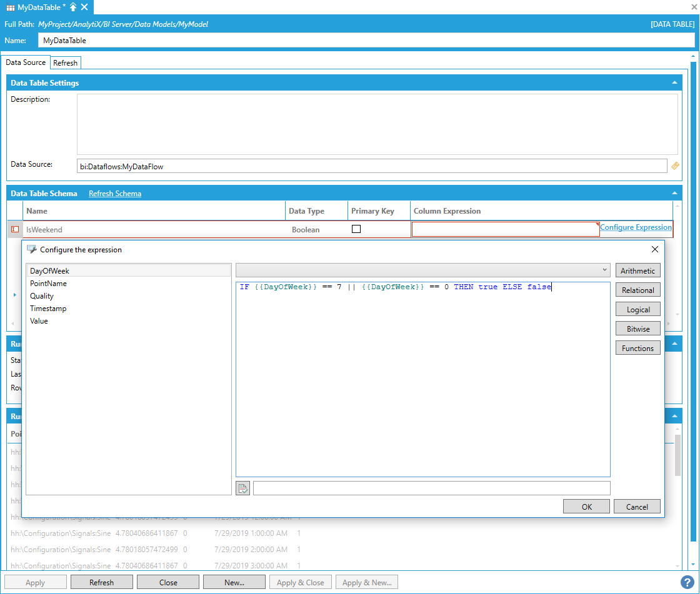Click the pin arrow icon on MyDataTable tab
This screenshot has width=700, height=594.
[x=73, y=7]
